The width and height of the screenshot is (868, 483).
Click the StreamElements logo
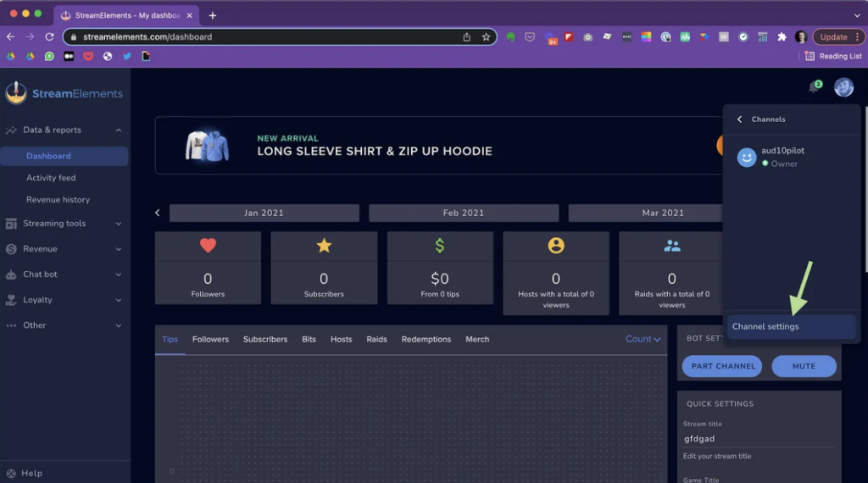coord(64,93)
